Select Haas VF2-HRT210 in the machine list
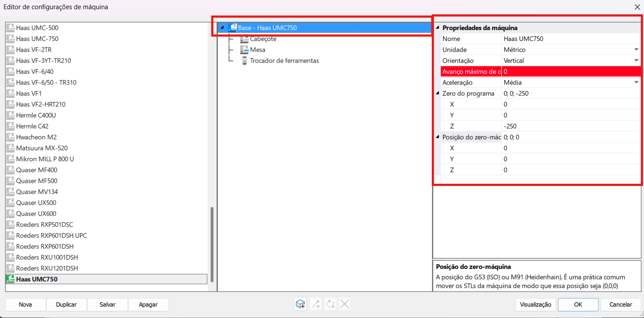This screenshot has height=318, width=644. (x=41, y=104)
